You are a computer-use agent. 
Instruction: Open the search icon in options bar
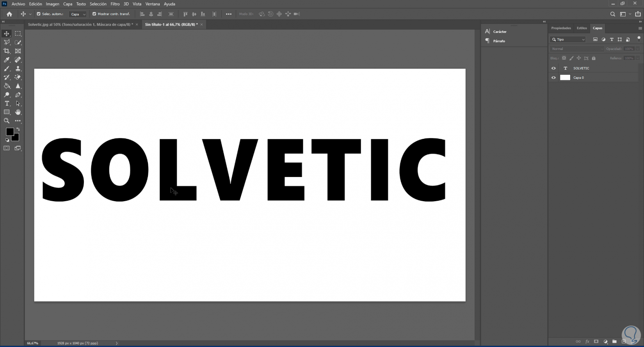[613, 14]
